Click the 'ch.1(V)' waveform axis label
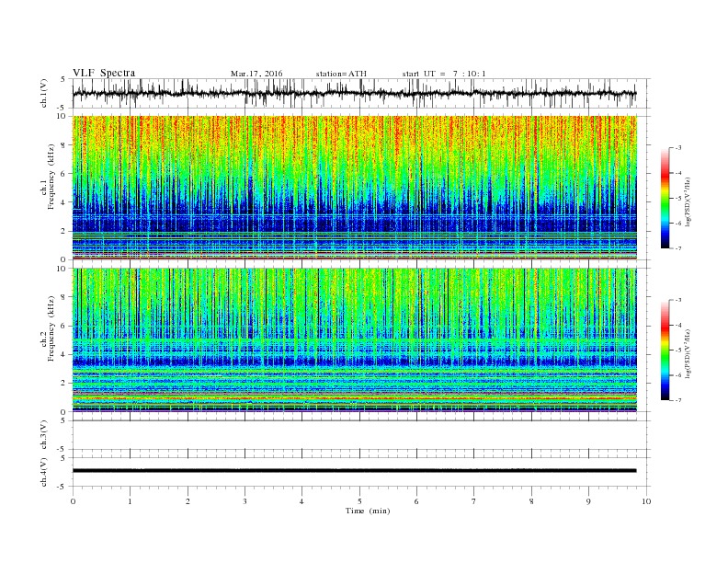 coord(44,93)
